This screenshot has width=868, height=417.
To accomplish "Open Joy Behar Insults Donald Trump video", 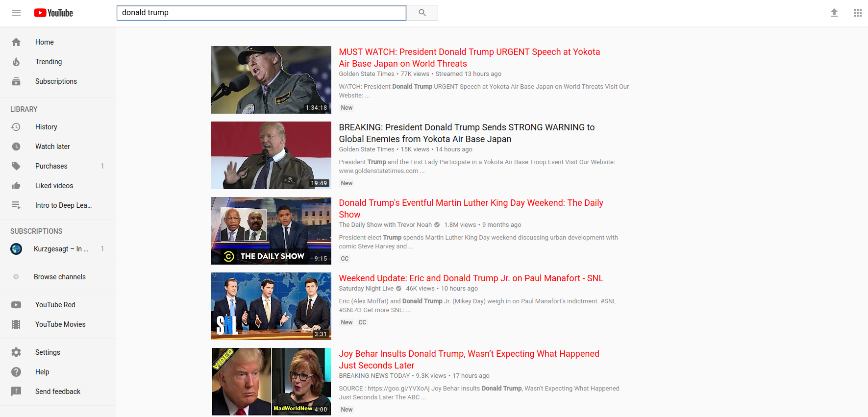I will 469,360.
